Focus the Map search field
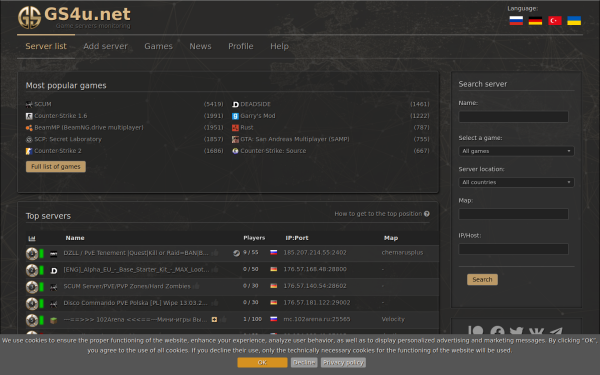This screenshot has height=375, width=600. (x=514, y=214)
